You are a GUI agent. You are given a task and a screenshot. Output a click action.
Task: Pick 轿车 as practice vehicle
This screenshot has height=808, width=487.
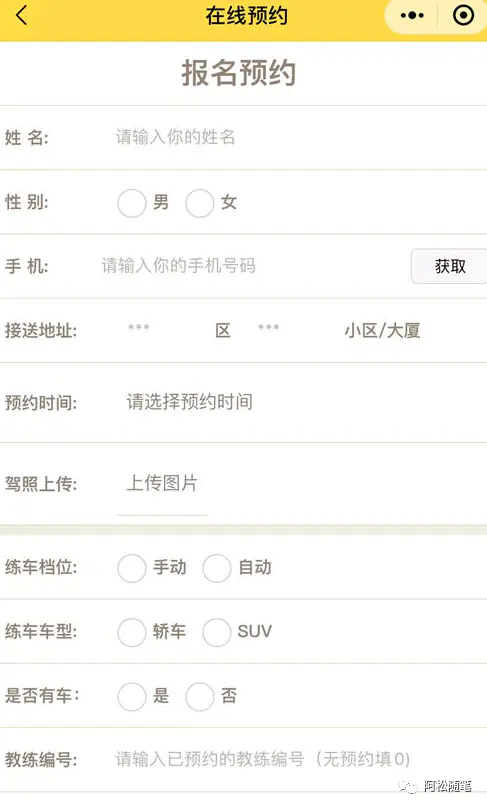pos(131,632)
